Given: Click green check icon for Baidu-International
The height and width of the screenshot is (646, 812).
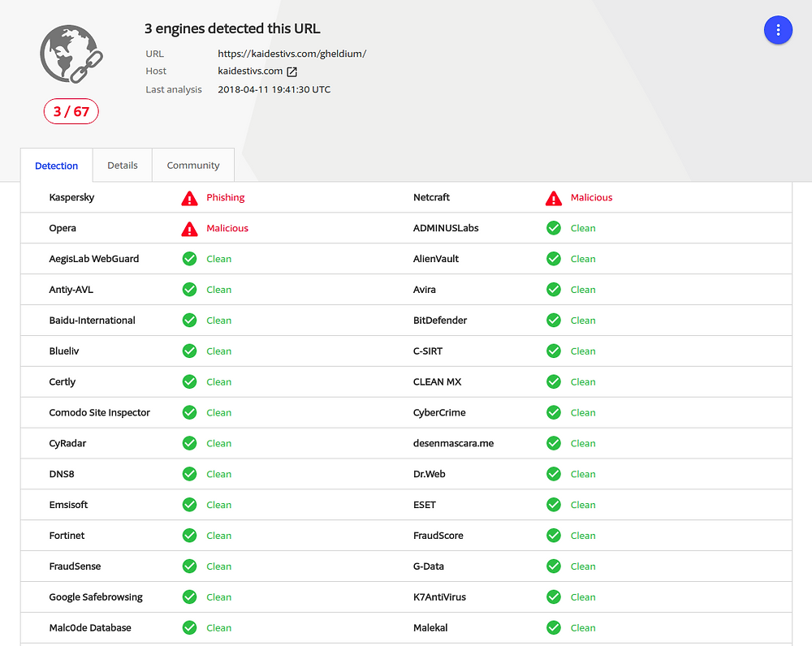Looking at the screenshot, I should point(189,321).
